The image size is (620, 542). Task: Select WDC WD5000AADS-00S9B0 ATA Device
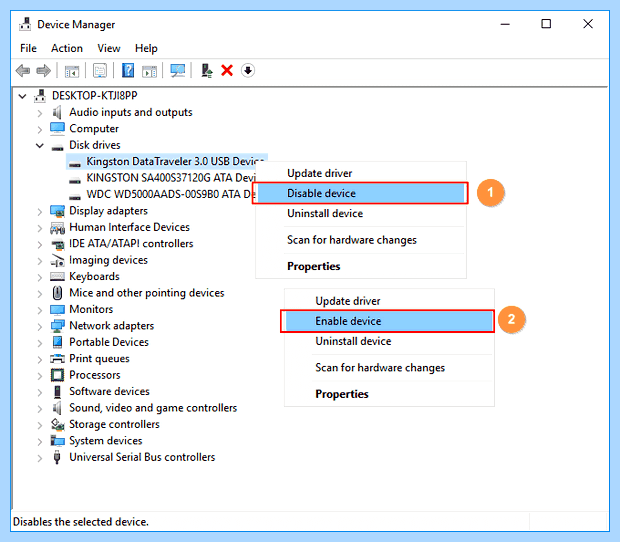point(171,195)
